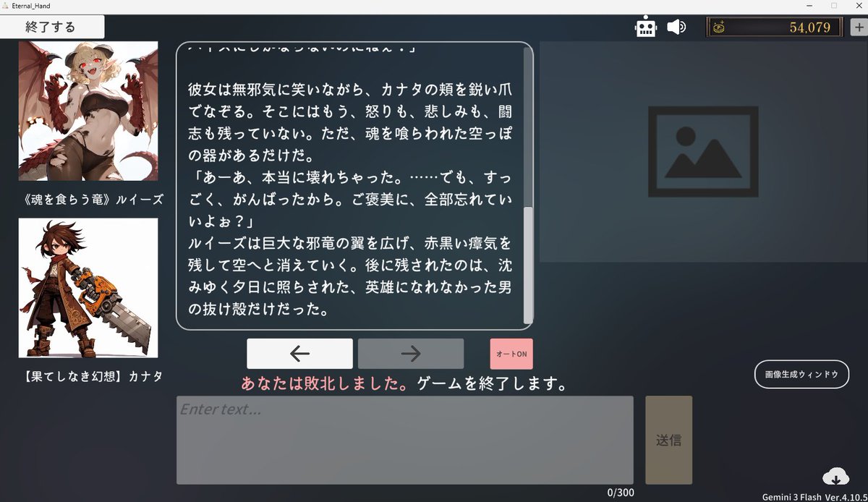Go back with the left arrow button
The width and height of the screenshot is (868, 502).
tap(299, 353)
